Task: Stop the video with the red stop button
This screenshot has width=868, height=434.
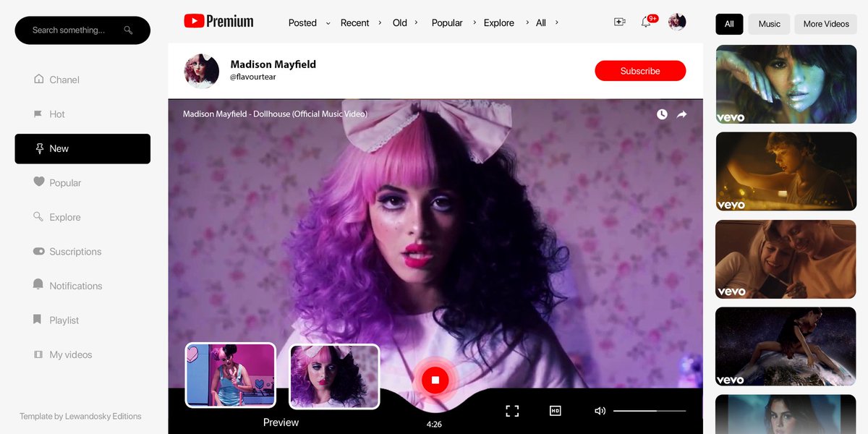Action: point(435,380)
